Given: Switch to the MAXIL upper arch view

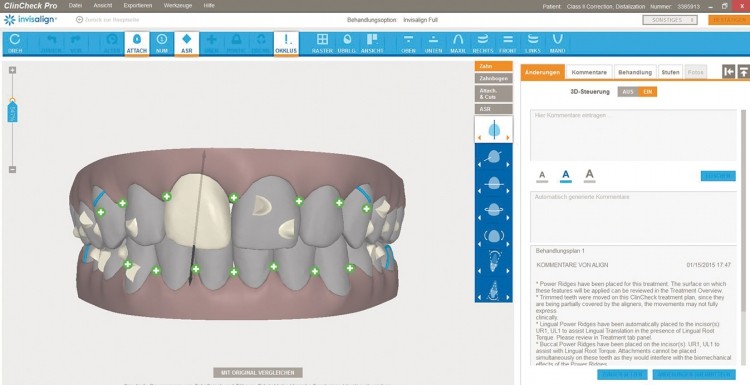Looking at the screenshot, I should 458,44.
